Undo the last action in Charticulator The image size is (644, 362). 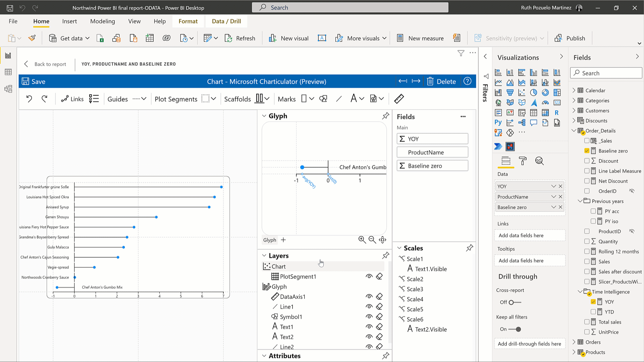[x=29, y=99]
